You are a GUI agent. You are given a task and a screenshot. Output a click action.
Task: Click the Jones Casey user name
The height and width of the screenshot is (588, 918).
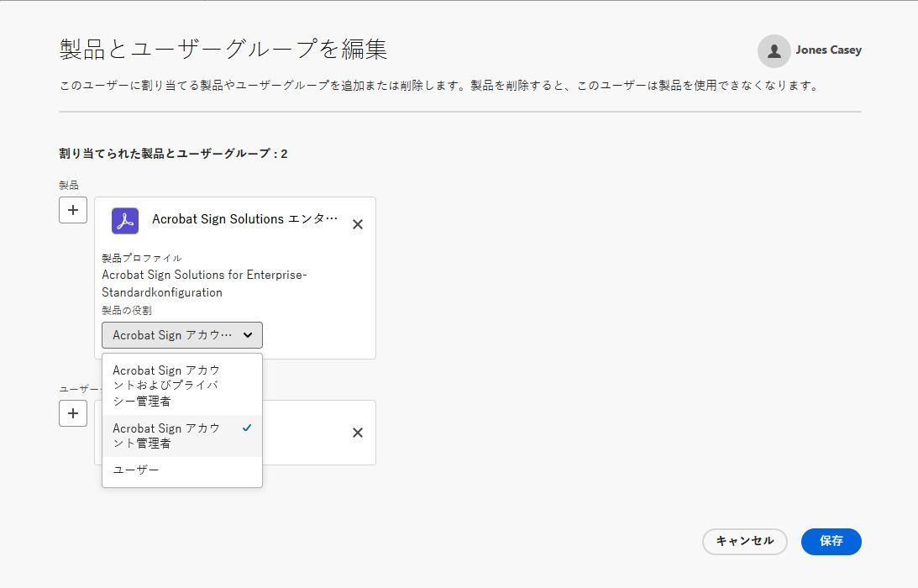coord(828,50)
